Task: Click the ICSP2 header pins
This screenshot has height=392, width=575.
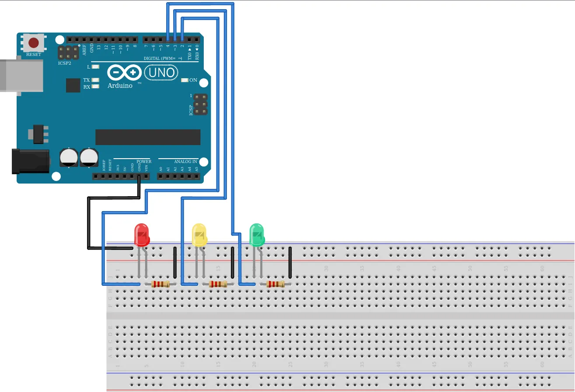Action: point(68,53)
